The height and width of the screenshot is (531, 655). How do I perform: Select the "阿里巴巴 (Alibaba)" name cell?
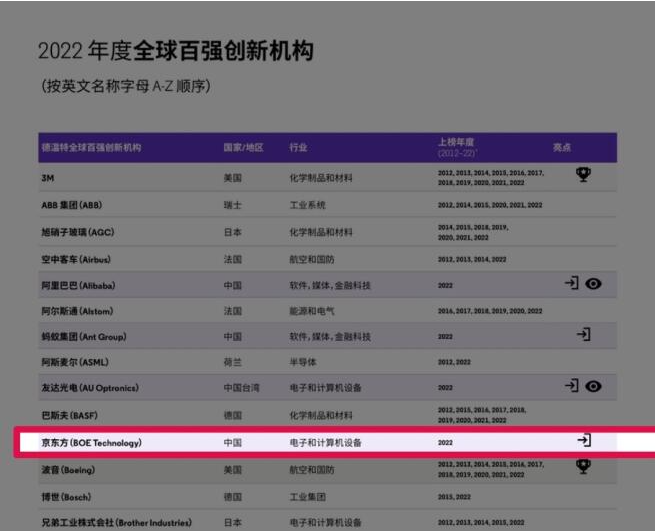tap(79, 286)
